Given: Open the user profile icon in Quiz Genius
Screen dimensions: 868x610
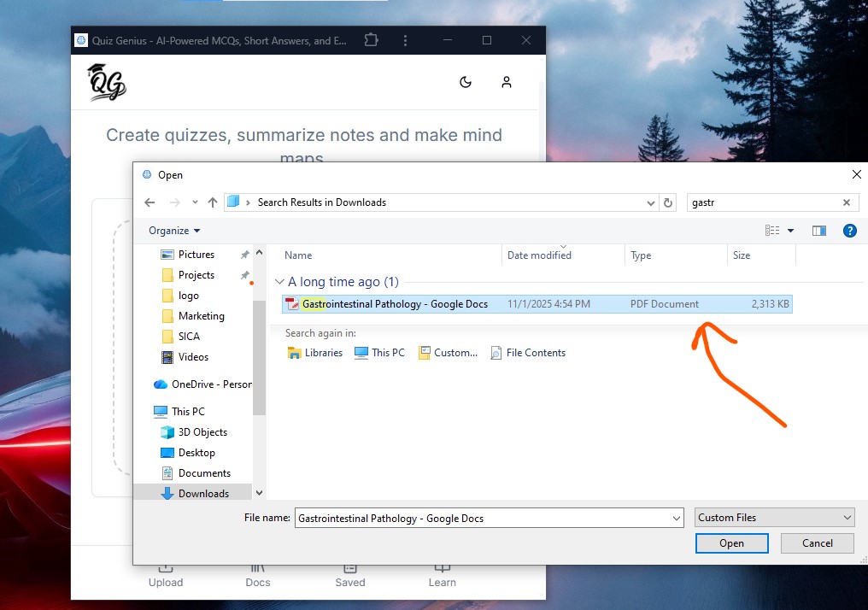Looking at the screenshot, I should [506, 83].
